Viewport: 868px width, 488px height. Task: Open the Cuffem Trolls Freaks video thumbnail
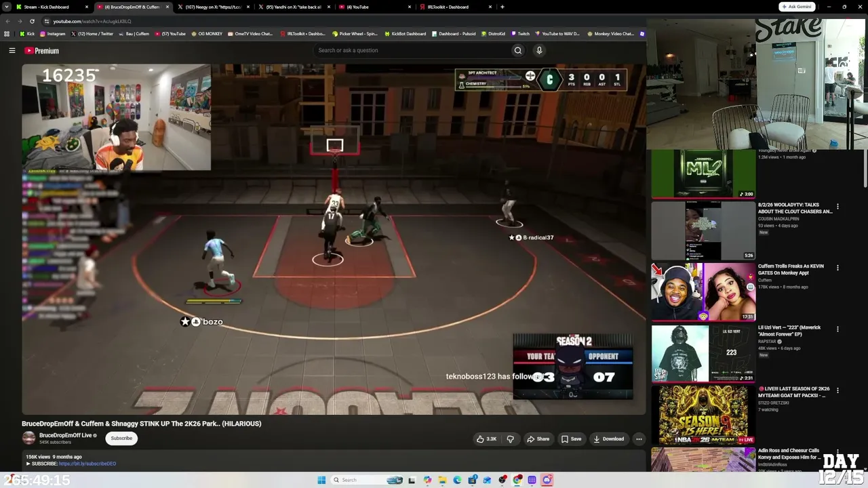(x=703, y=292)
